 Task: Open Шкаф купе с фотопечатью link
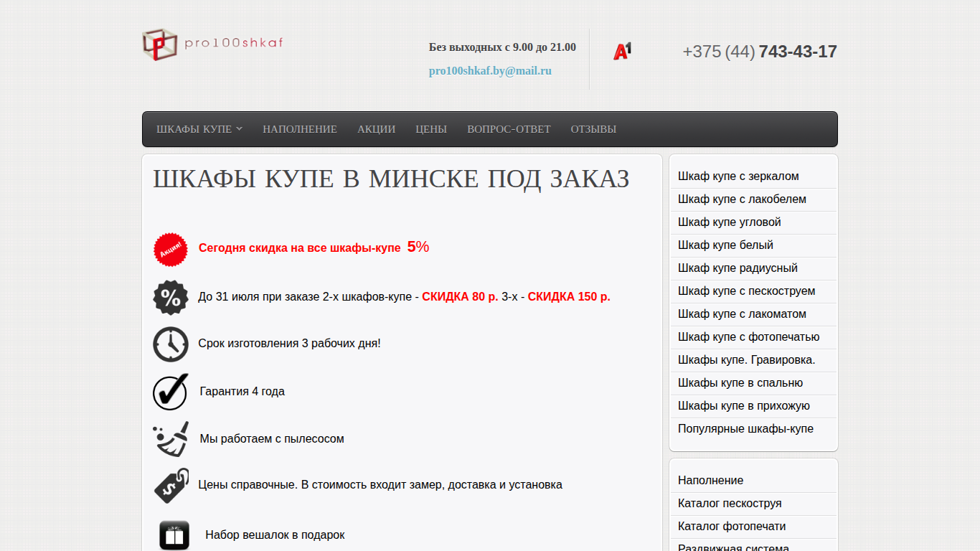coord(748,337)
